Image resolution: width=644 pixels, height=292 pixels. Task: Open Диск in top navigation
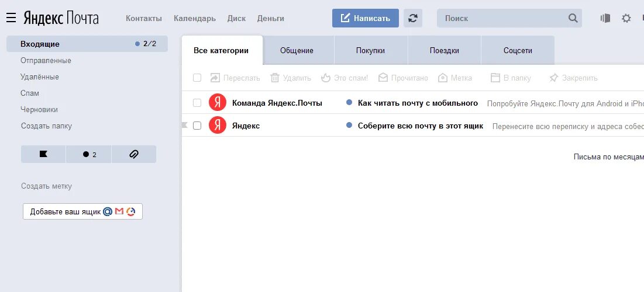click(236, 19)
